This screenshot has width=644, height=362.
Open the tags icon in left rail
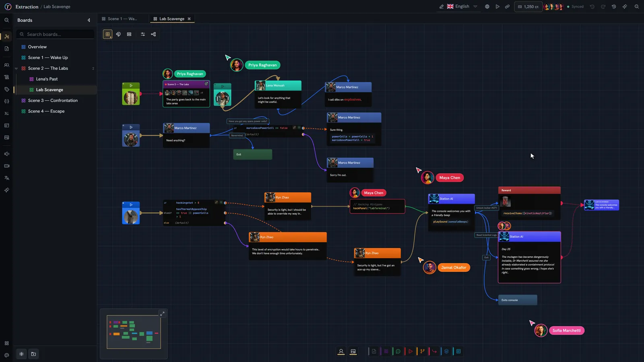click(x=6, y=89)
